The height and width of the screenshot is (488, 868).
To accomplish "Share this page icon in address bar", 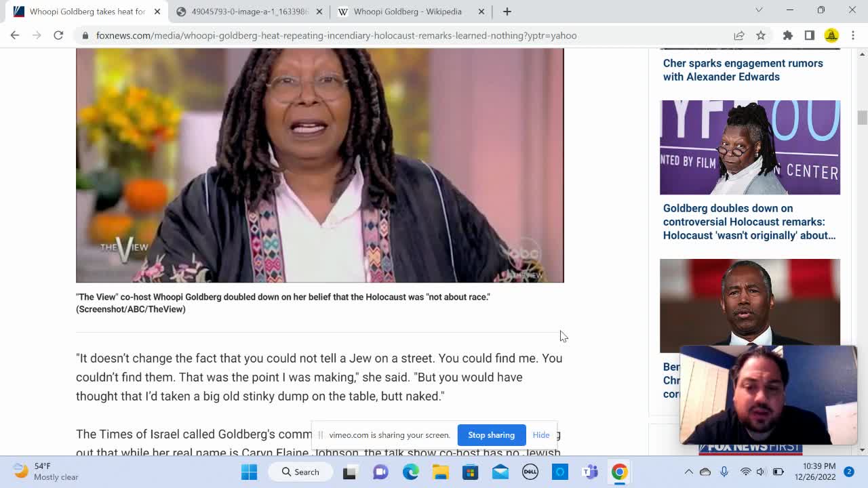I will point(739,35).
